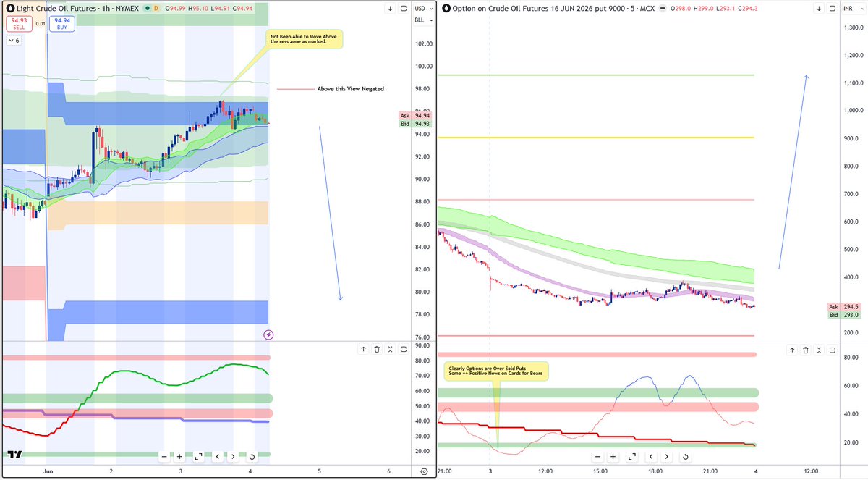Move right indicator pane up with arrow icon

click(793, 350)
